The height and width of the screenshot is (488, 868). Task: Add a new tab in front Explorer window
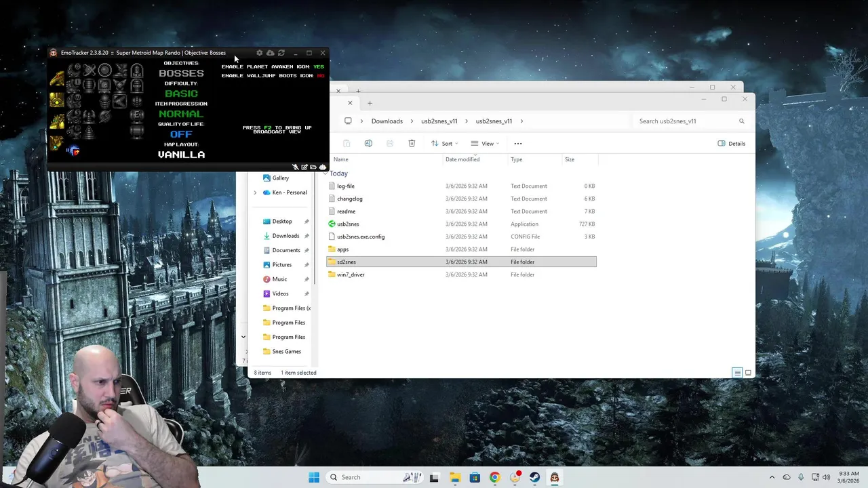click(x=370, y=103)
